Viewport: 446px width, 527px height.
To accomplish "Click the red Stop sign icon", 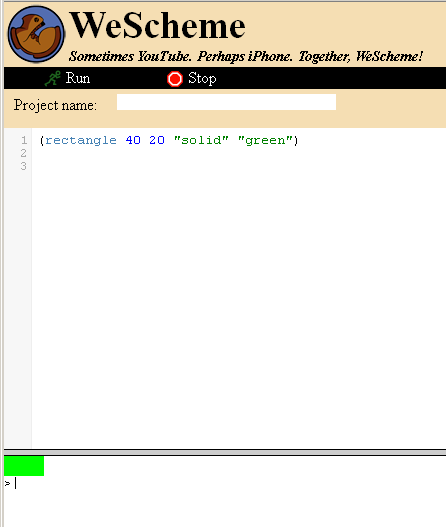I will pos(175,79).
